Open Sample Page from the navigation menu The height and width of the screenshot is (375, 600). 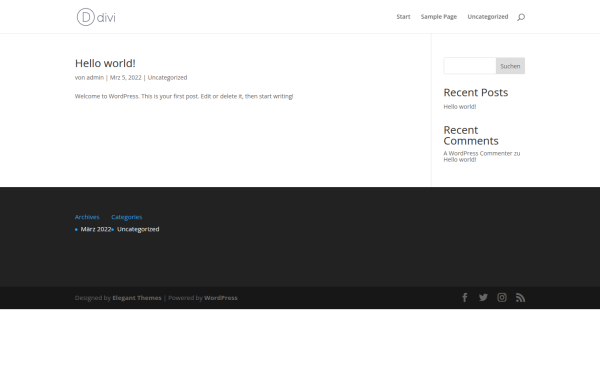coord(439,17)
